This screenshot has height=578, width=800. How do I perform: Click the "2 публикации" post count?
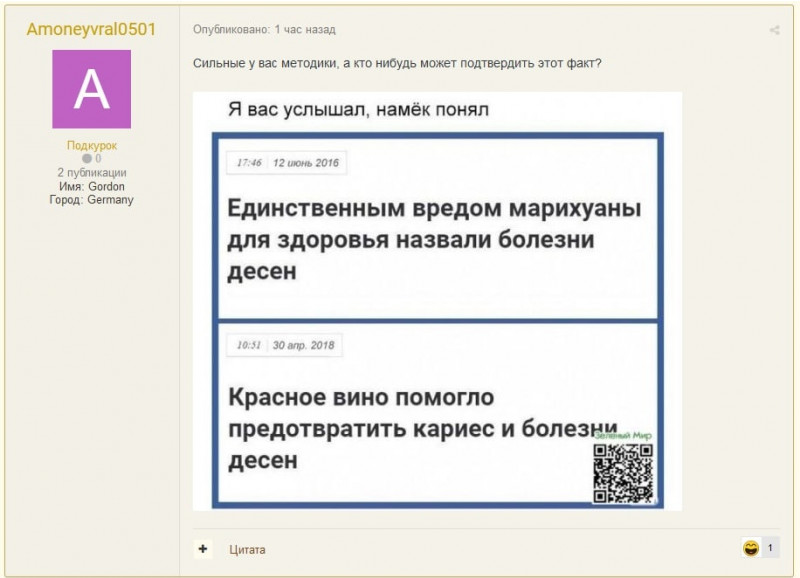click(x=91, y=173)
